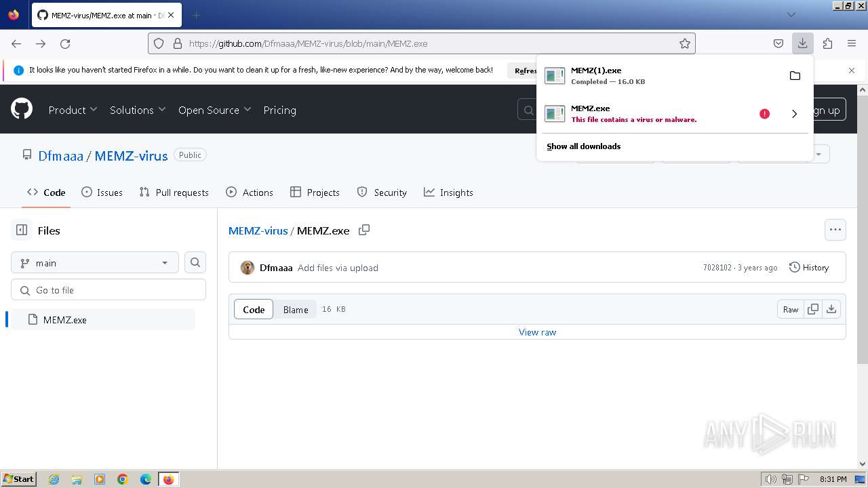Viewport: 868px width, 488px height.
Task: Click the file search magnifier button
Action: tap(195, 263)
